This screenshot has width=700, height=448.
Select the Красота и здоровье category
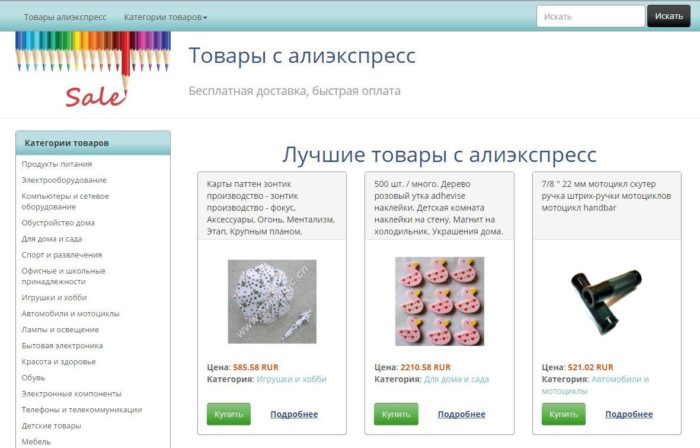point(58,362)
